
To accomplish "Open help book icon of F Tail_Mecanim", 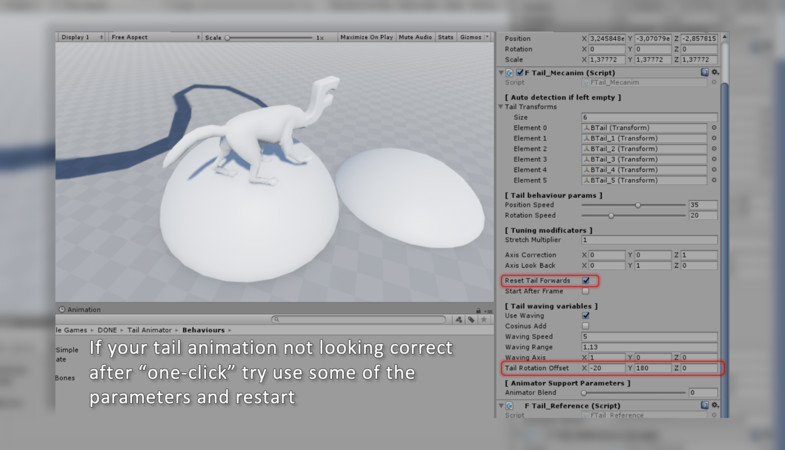I will point(704,73).
